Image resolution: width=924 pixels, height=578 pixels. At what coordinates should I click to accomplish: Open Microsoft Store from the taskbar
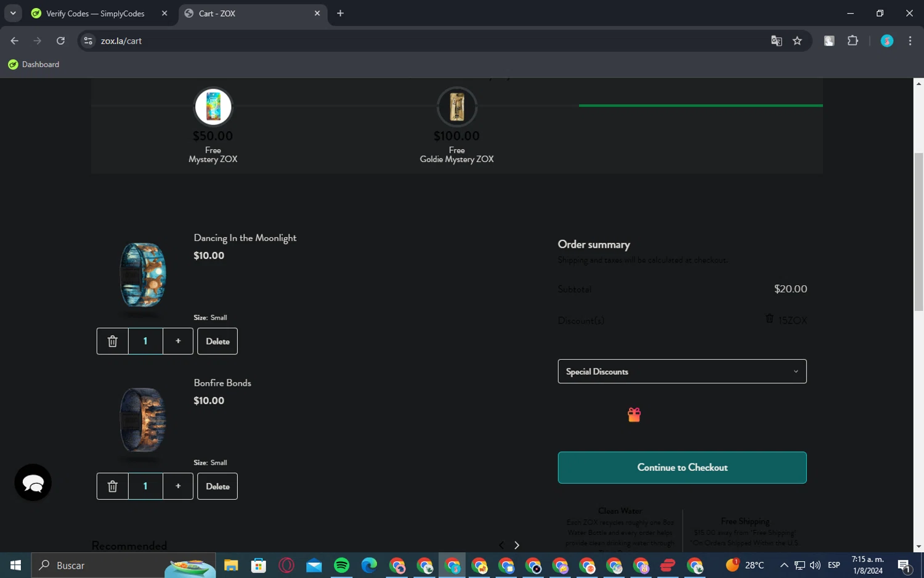(x=259, y=565)
